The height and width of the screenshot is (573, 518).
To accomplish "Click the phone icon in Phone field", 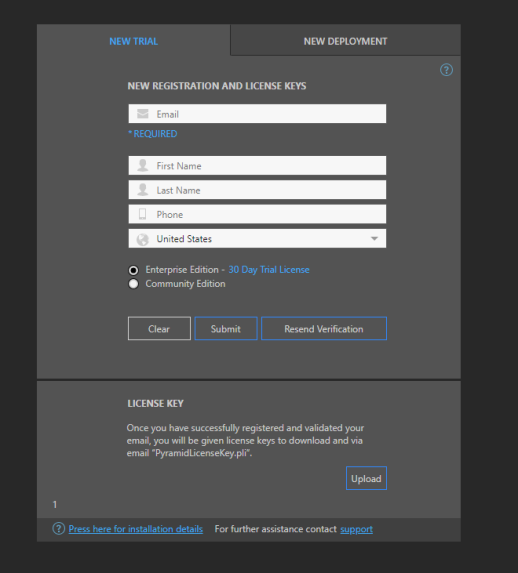I will tap(143, 214).
